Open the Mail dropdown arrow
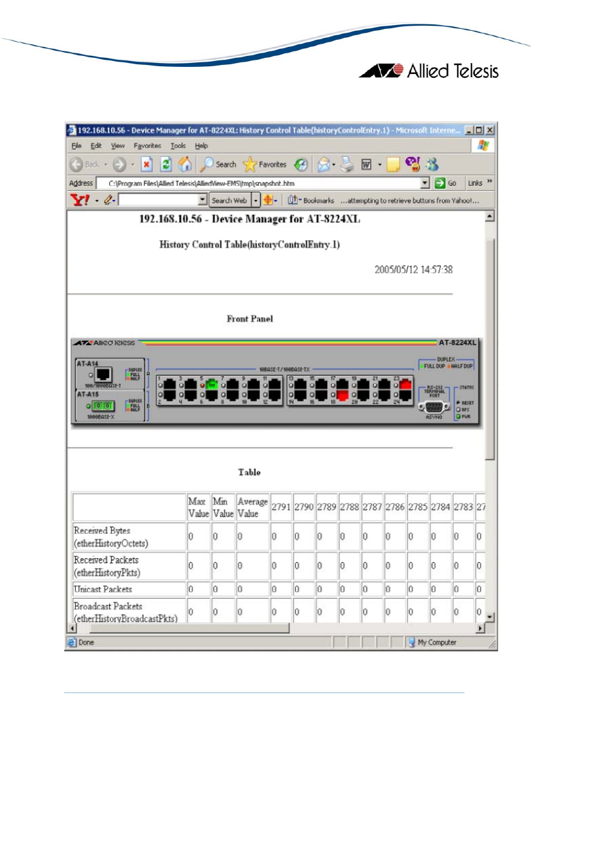Image resolution: width=613 pixels, height=868 pixels. pos(333,165)
